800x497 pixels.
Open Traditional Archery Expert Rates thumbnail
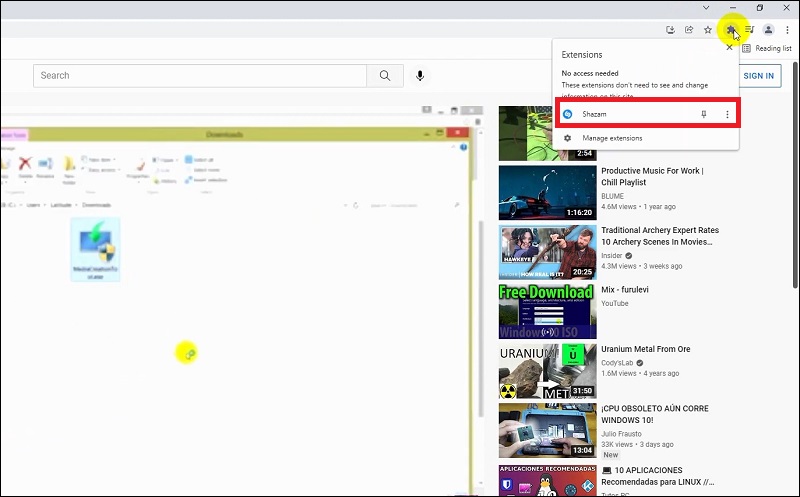pos(547,252)
